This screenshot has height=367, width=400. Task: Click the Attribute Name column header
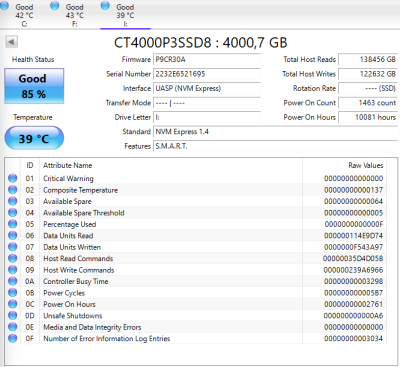coord(67,165)
